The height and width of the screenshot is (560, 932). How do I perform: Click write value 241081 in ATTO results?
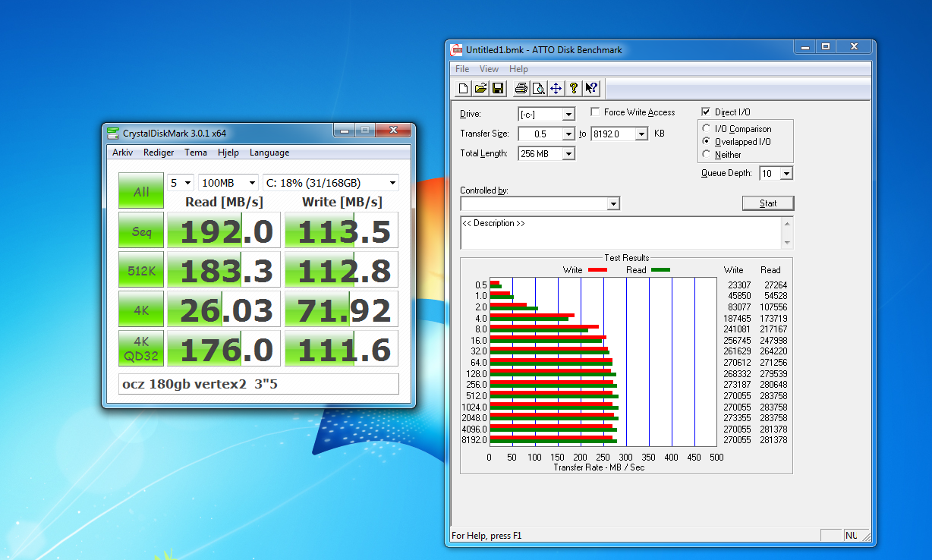(737, 329)
